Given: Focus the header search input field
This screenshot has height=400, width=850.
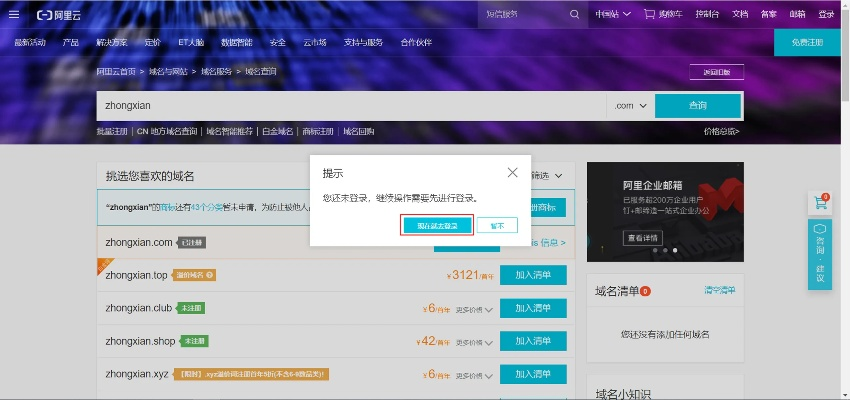Looking at the screenshot, I should click(x=523, y=15).
